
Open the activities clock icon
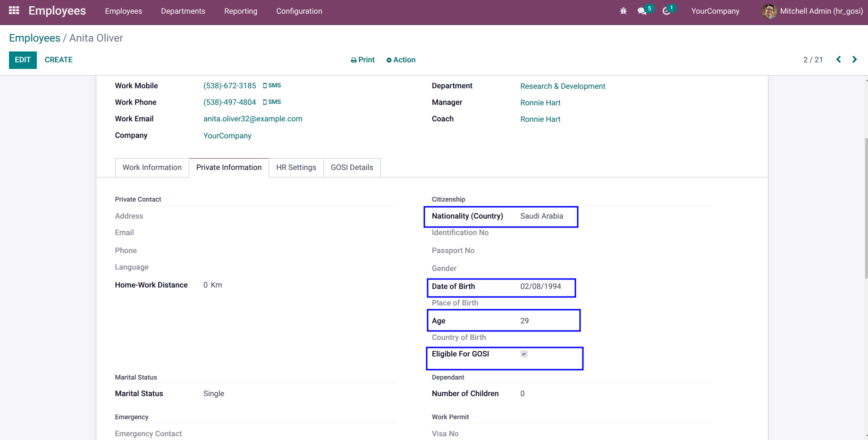pyautogui.click(x=666, y=11)
